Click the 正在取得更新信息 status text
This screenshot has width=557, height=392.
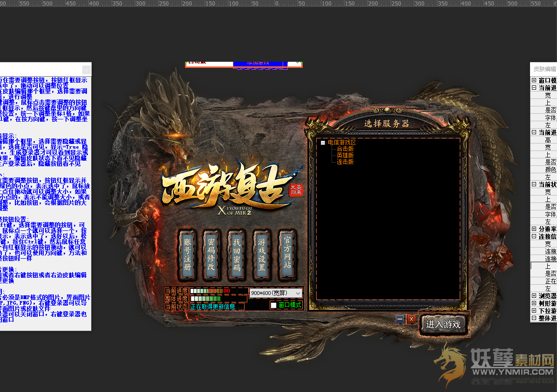(x=217, y=307)
